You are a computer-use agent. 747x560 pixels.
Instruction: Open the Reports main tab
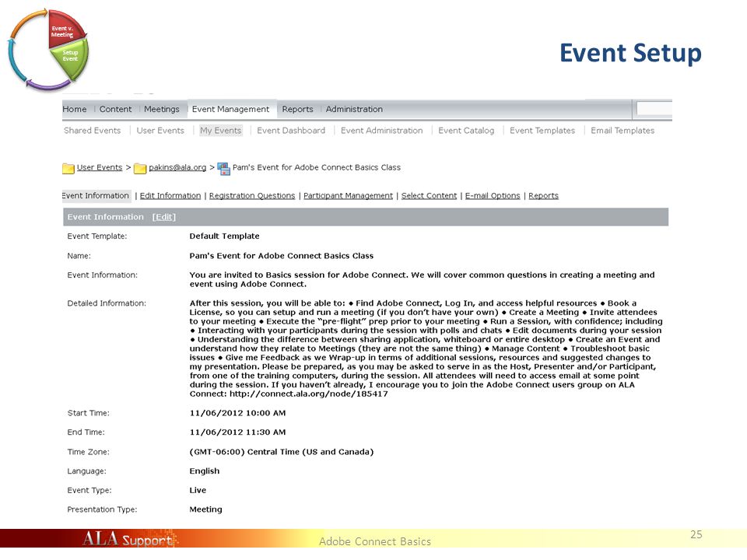297,109
